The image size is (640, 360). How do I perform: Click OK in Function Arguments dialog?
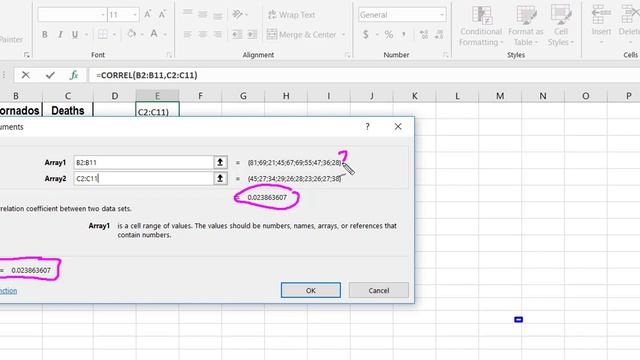pos(311,290)
